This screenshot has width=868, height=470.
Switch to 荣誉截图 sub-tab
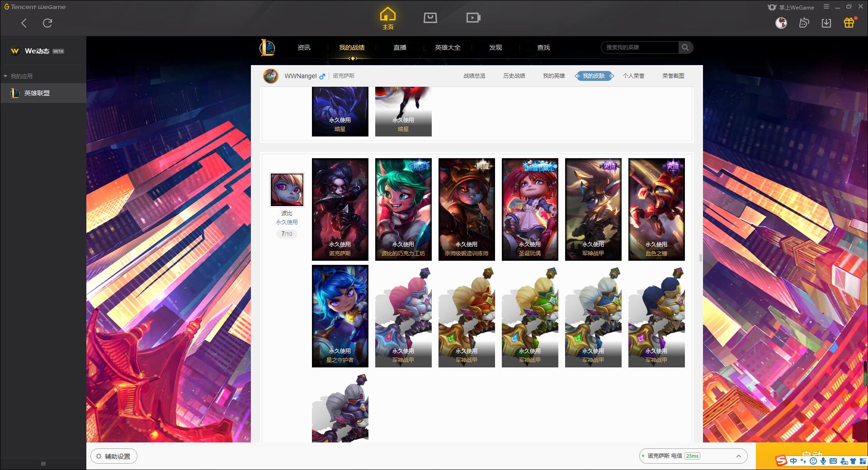click(x=673, y=76)
